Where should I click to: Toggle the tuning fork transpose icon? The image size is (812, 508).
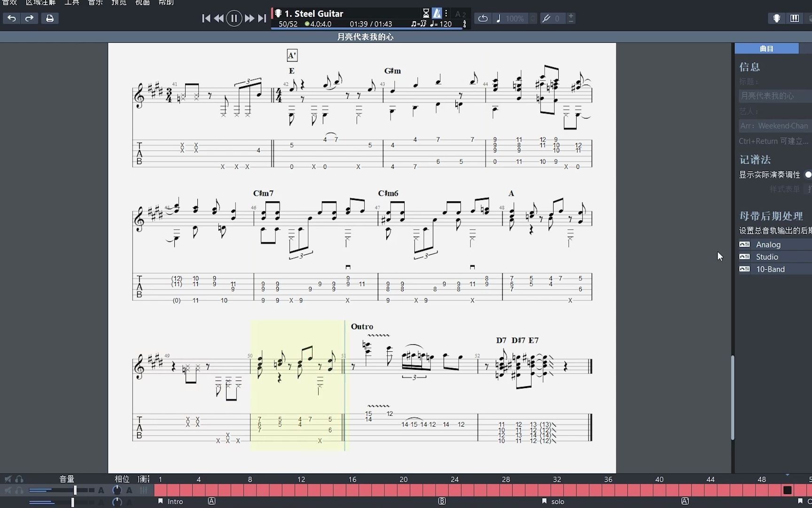click(x=546, y=18)
